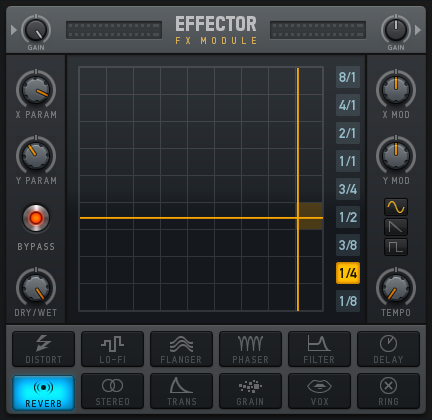Activate the Phaser effect

(x=250, y=349)
